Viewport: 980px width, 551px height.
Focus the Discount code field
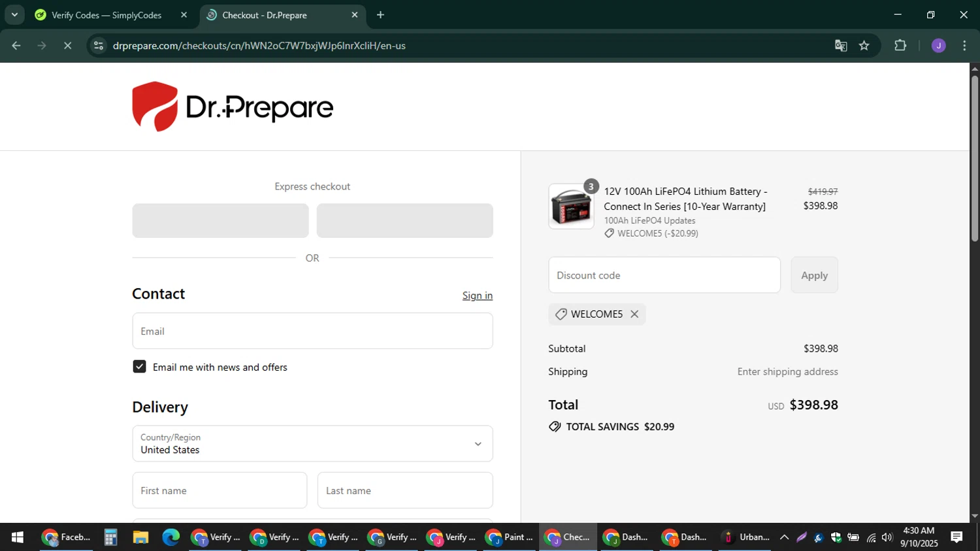tap(664, 275)
